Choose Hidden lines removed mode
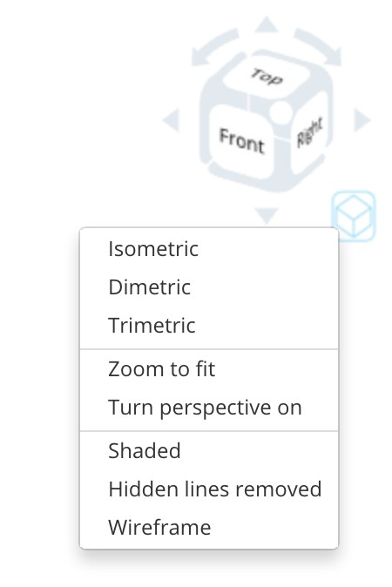Viewport: 392px width, 587px height. [x=209, y=489]
